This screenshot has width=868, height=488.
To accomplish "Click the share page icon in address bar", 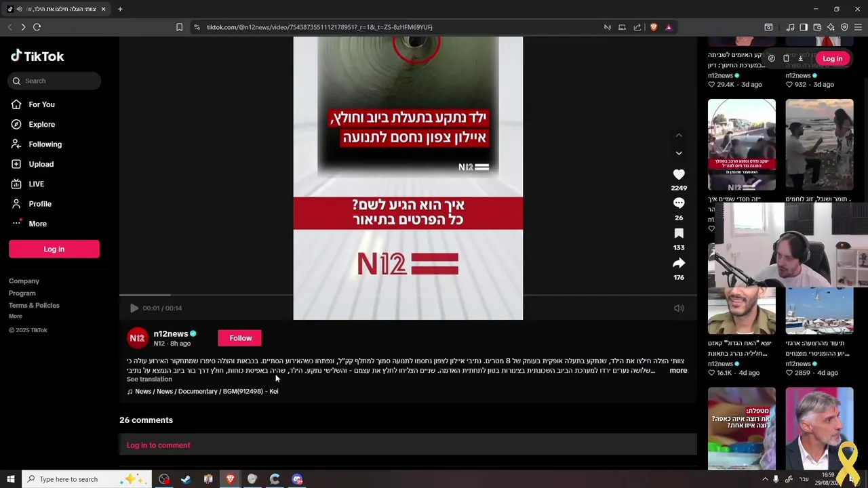I will tap(637, 27).
